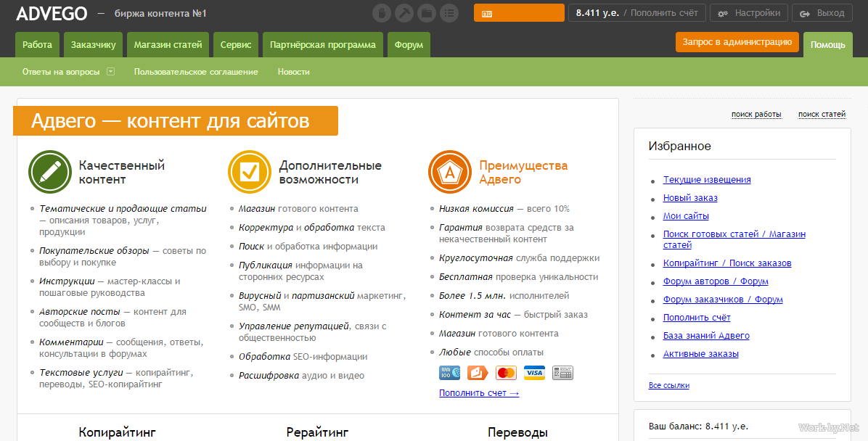Click the биржа контента №1 tagline
The height and width of the screenshot is (441, 868).
click(x=160, y=13)
